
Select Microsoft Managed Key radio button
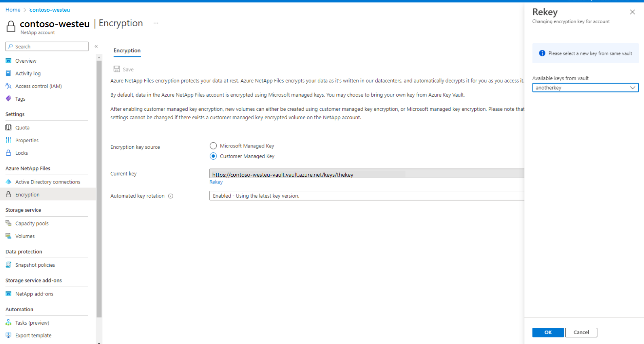[213, 146]
